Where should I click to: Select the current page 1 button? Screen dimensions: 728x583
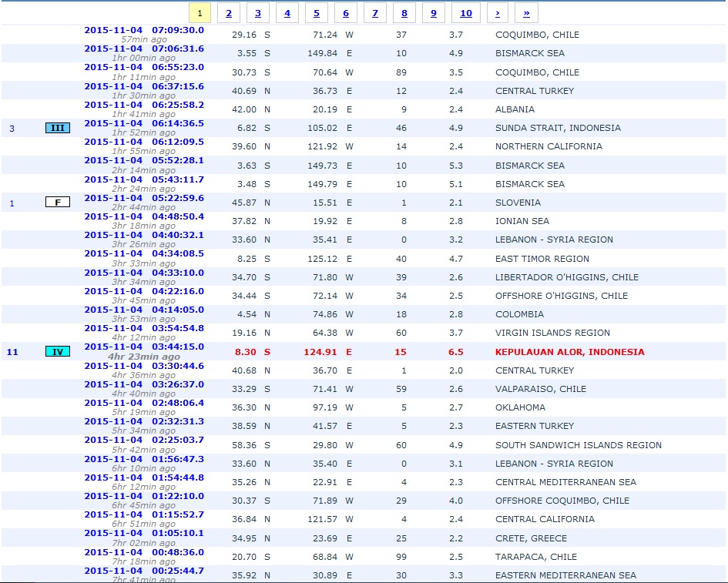[x=200, y=13]
